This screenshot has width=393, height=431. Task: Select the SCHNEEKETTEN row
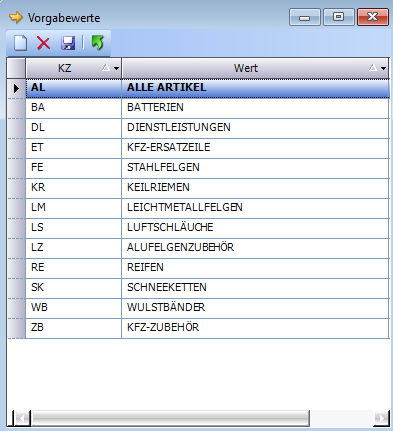coord(207,288)
